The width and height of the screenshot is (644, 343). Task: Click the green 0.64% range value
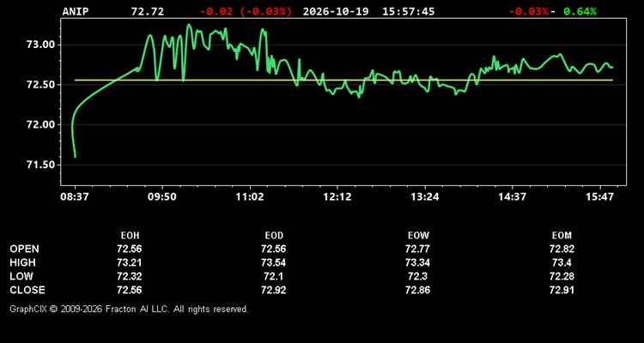(x=580, y=11)
